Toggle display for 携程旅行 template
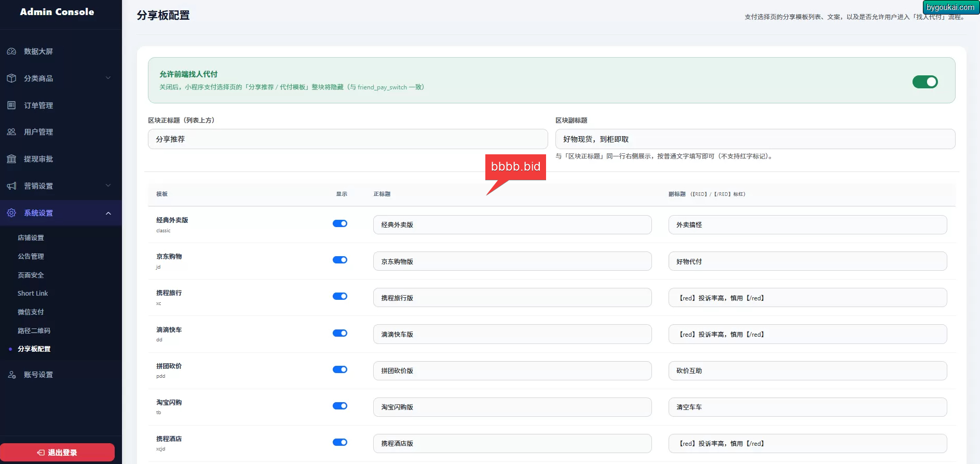980x464 pixels. (340, 296)
